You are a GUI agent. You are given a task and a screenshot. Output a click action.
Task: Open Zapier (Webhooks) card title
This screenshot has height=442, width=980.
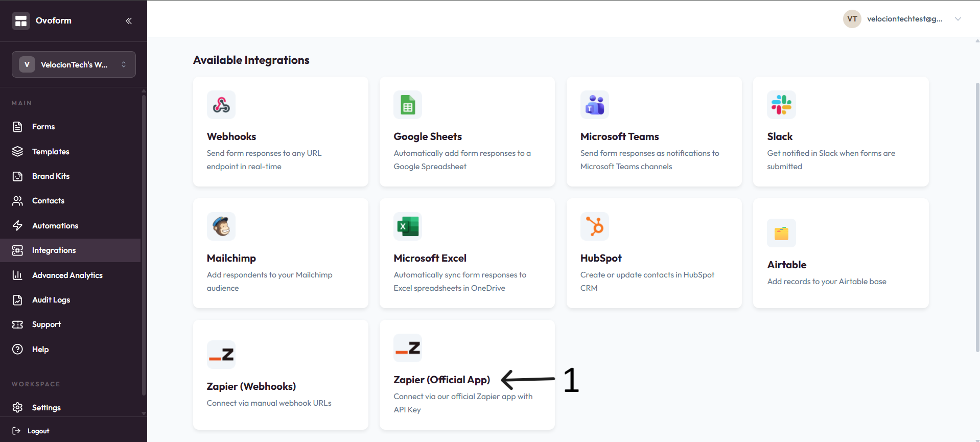click(251, 386)
